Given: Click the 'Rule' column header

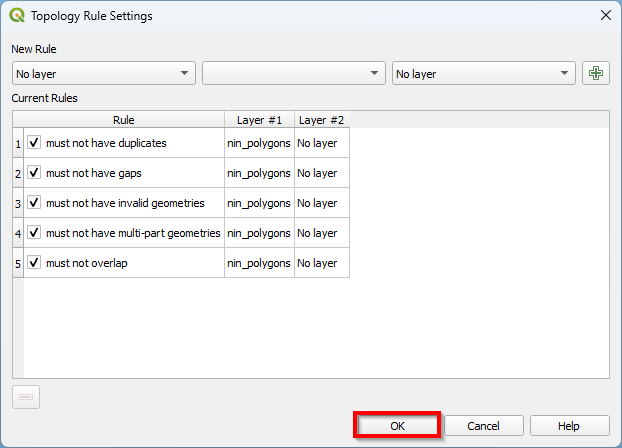Looking at the screenshot, I should pyautogui.click(x=124, y=120).
